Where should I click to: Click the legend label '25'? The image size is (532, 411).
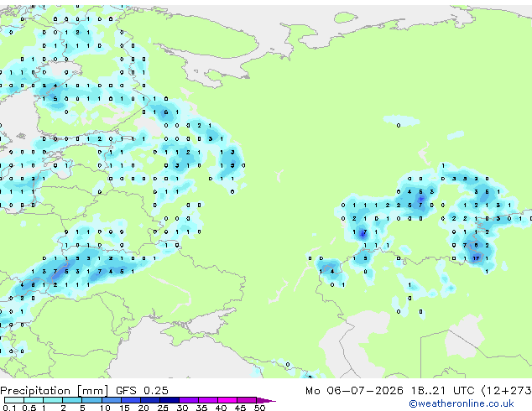[163, 408]
